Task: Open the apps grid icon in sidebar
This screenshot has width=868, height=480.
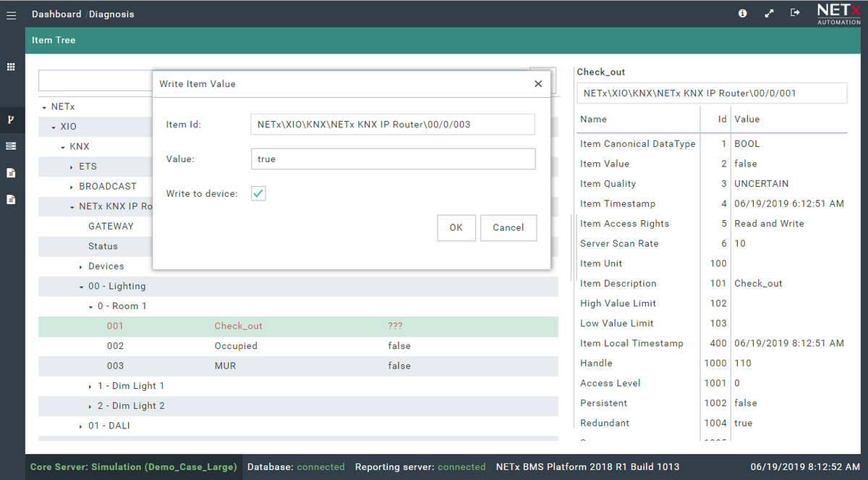Action: pos(11,67)
